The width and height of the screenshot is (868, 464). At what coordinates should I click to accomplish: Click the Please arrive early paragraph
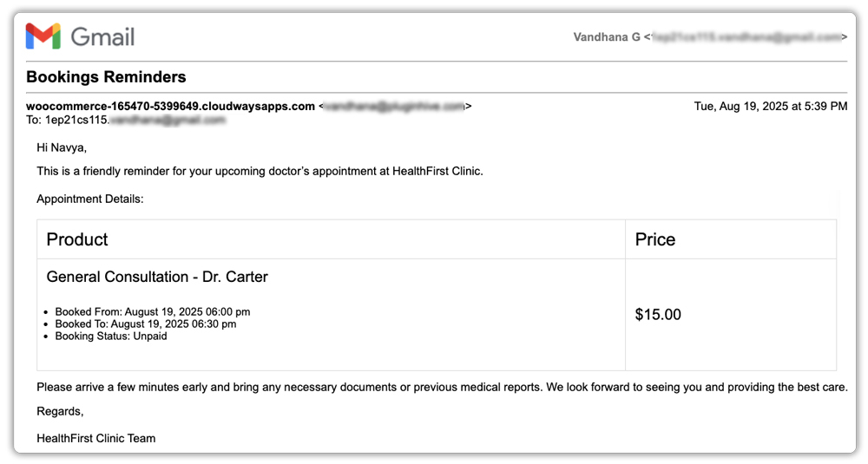[x=441, y=387]
